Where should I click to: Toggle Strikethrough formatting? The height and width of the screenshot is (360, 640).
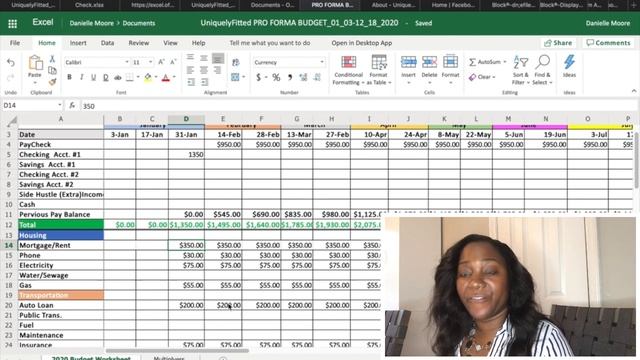coord(118,77)
